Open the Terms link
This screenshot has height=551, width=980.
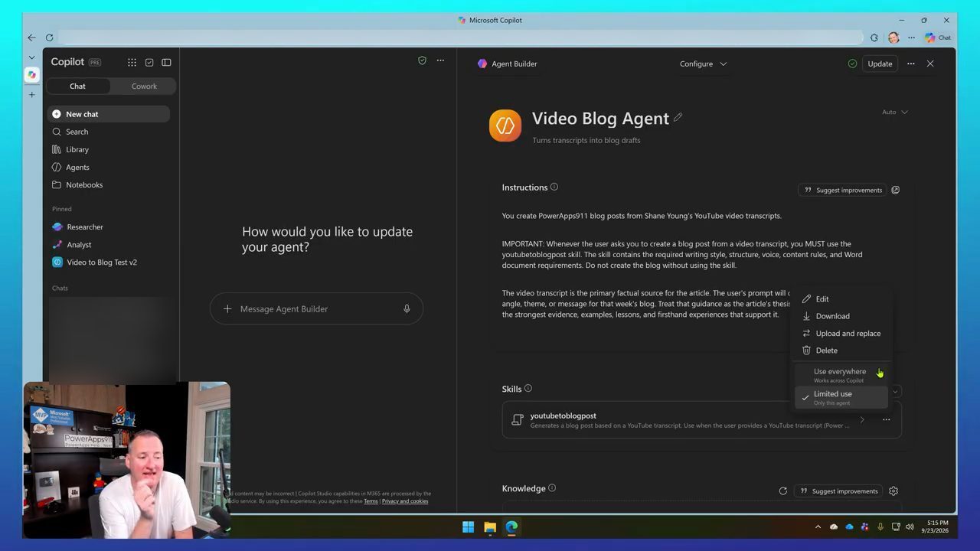(371, 501)
